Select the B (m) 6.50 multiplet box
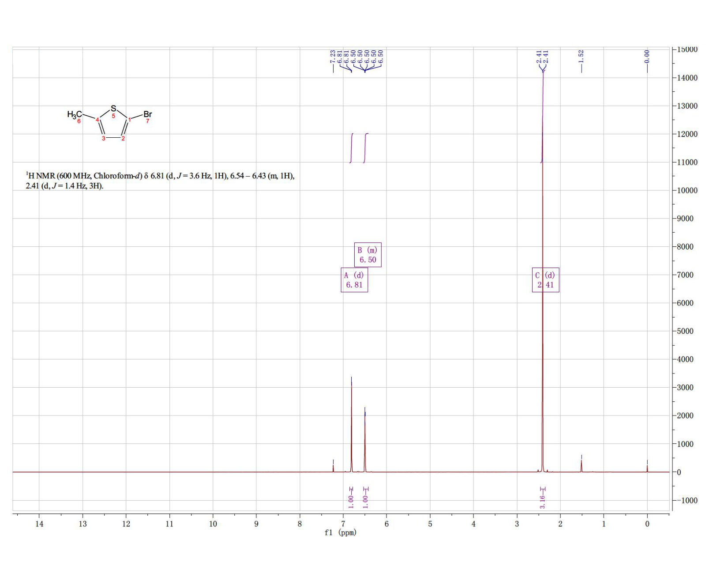 (368, 255)
